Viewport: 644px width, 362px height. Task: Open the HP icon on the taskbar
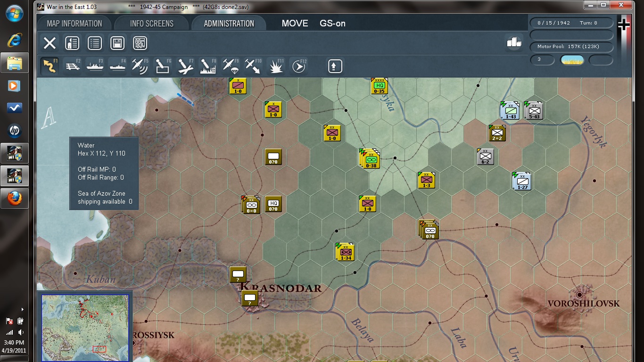14,131
